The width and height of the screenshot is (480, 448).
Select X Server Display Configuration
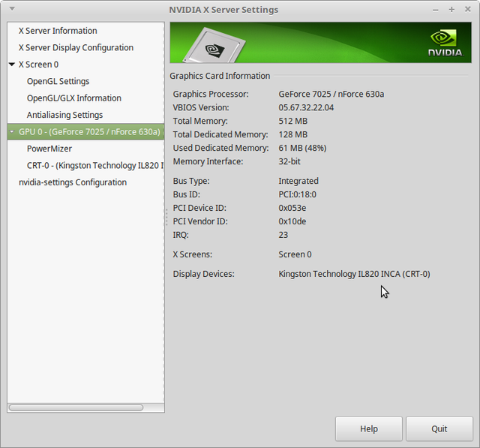click(x=85, y=47)
